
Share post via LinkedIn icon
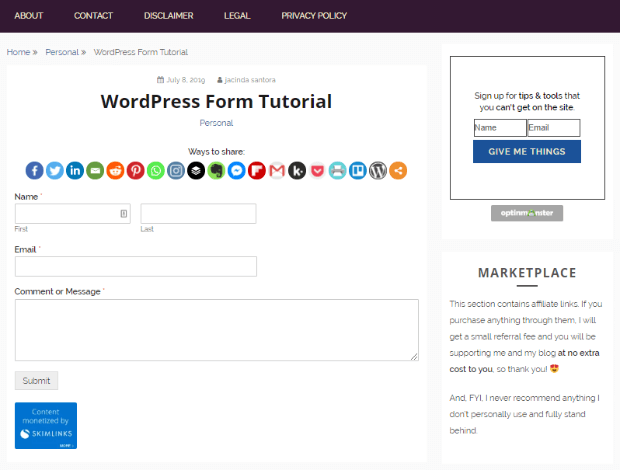click(x=75, y=171)
